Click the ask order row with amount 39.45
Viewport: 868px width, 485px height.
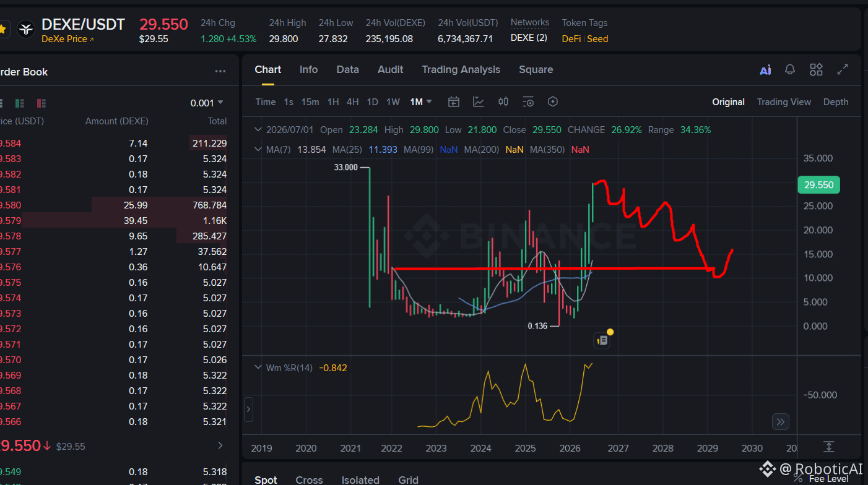pos(113,221)
